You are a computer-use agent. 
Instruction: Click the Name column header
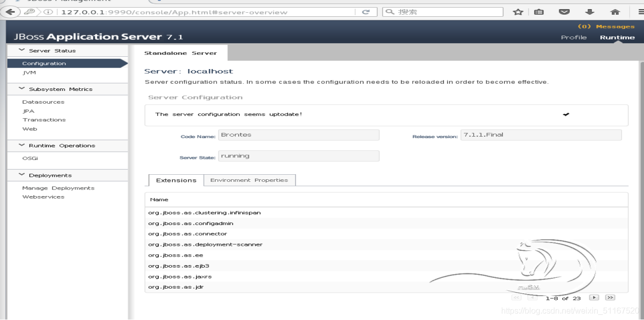[159, 200]
